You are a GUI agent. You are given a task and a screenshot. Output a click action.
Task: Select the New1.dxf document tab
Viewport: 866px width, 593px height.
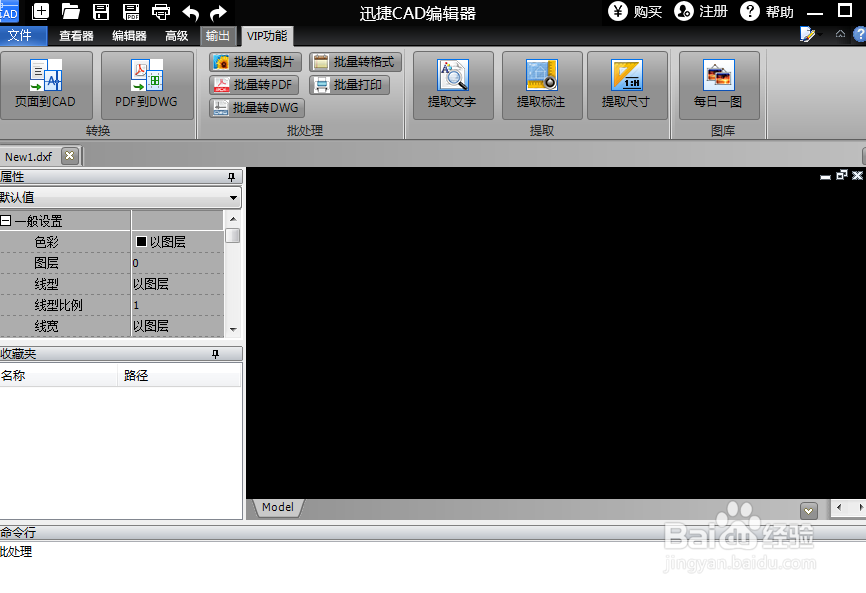[29, 157]
